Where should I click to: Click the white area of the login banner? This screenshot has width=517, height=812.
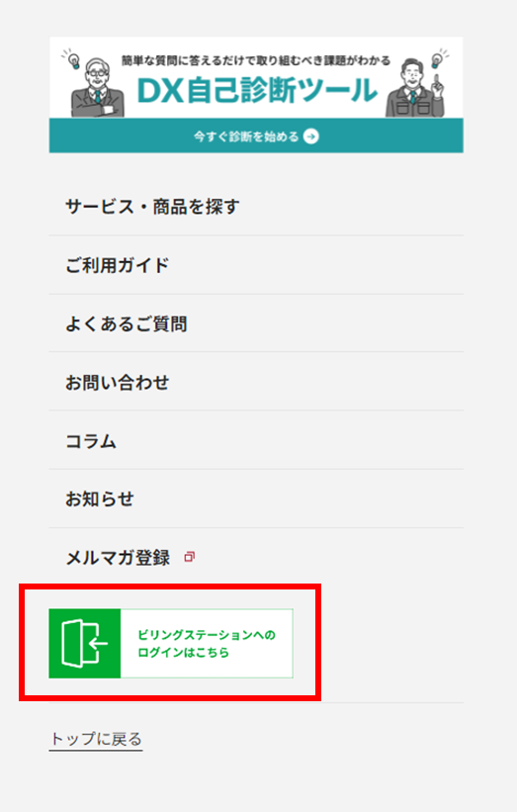pos(207,643)
